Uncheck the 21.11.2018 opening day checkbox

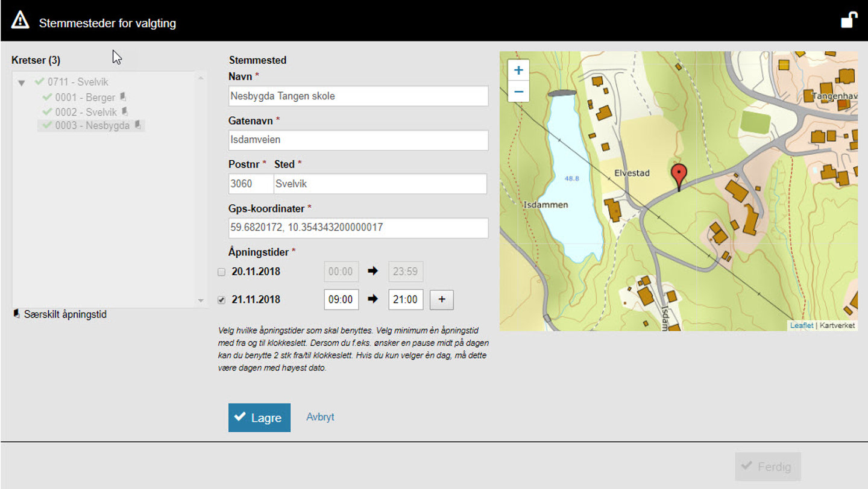click(x=221, y=300)
